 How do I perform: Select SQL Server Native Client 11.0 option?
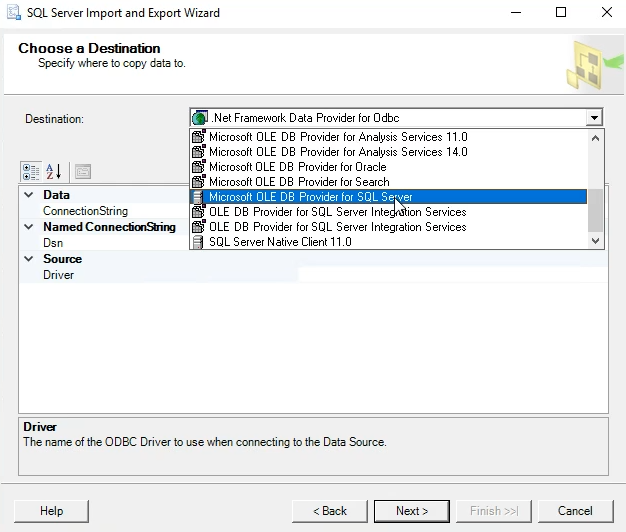(x=388, y=242)
